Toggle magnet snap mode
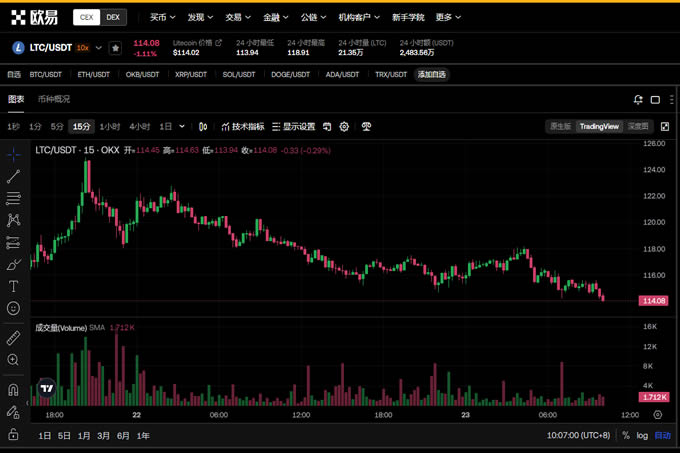The height and width of the screenshot is (453, 680). 13,389
